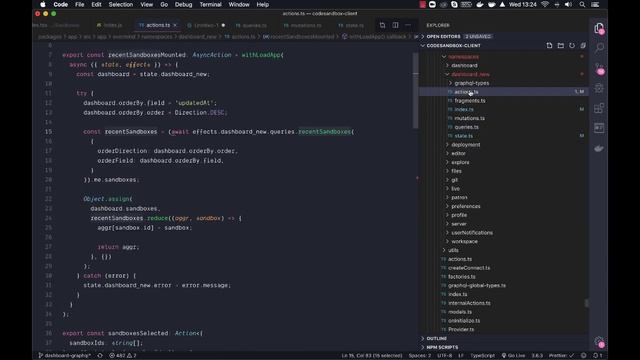Open the Debug view in activity bar
Image resolution: width=640 pixels, height=360 pixels.
[599, 88]
